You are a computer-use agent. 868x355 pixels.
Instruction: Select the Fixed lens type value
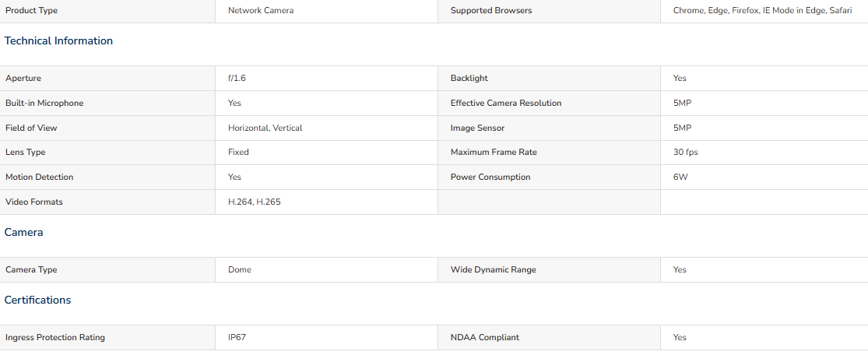pyautogui.click(x=238, y=152)
